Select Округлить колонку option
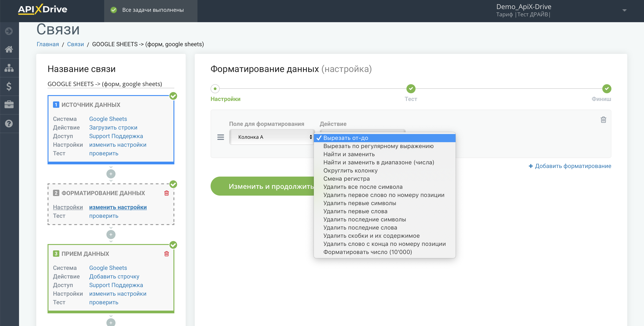This screenshot has height=326, width=644. [x=384, y=170]
